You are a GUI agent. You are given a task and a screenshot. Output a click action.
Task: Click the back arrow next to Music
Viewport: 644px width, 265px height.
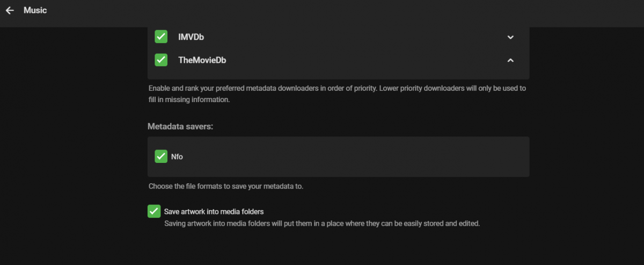[10, 11]
